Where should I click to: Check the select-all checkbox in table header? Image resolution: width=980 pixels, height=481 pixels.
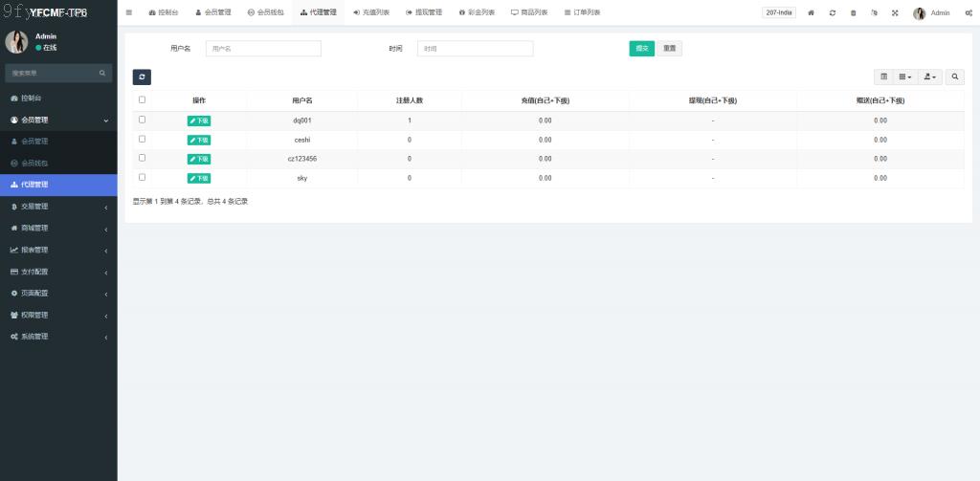(143, 99)
